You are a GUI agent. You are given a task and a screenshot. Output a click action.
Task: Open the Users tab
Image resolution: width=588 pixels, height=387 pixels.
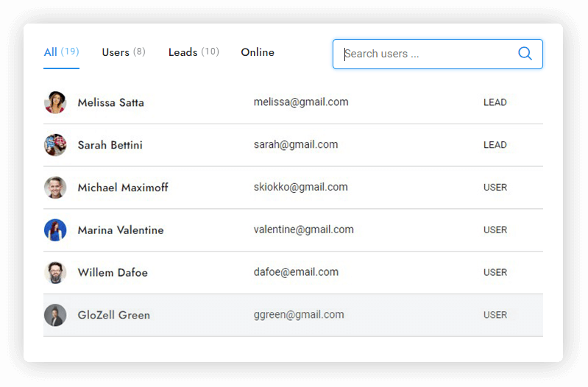pyautogui.click(x=123, y=52)
